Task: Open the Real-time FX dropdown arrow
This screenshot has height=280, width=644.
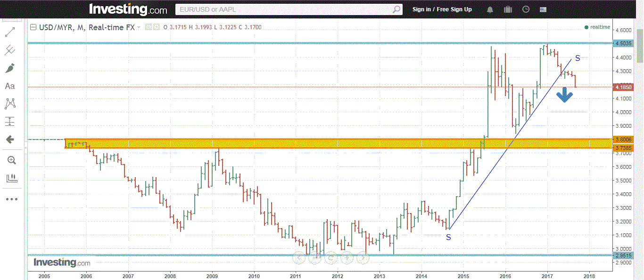Action: [x=139, y=28]
